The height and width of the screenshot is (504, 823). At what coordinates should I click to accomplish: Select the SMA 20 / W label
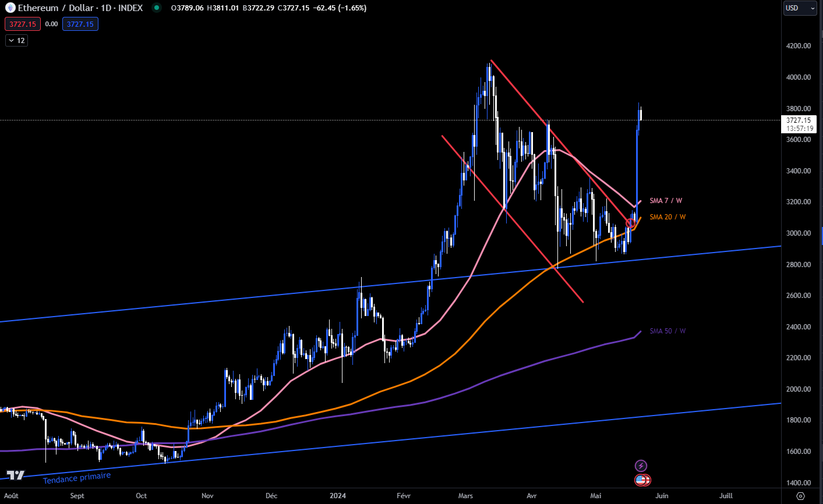(x=667, y=217)
